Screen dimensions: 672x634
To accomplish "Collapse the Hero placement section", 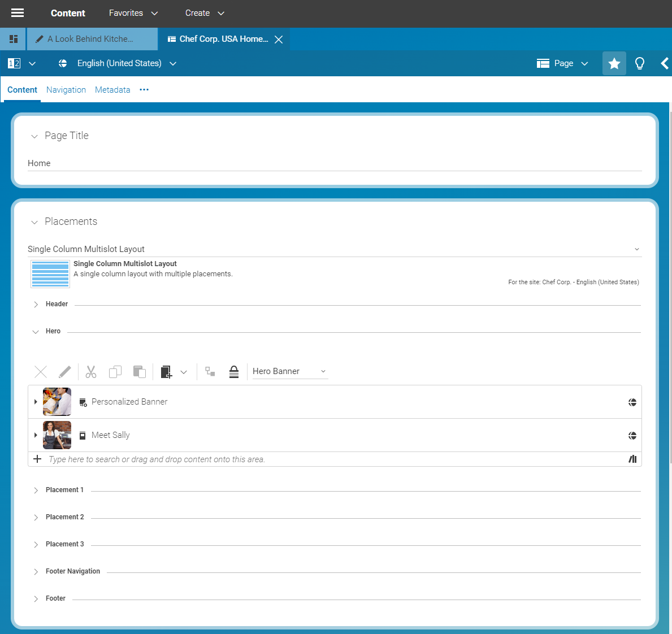I will (x=35, y=331).
